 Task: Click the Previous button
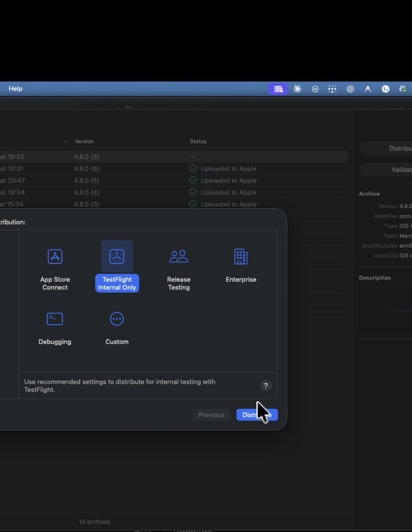tap(211, 415)
